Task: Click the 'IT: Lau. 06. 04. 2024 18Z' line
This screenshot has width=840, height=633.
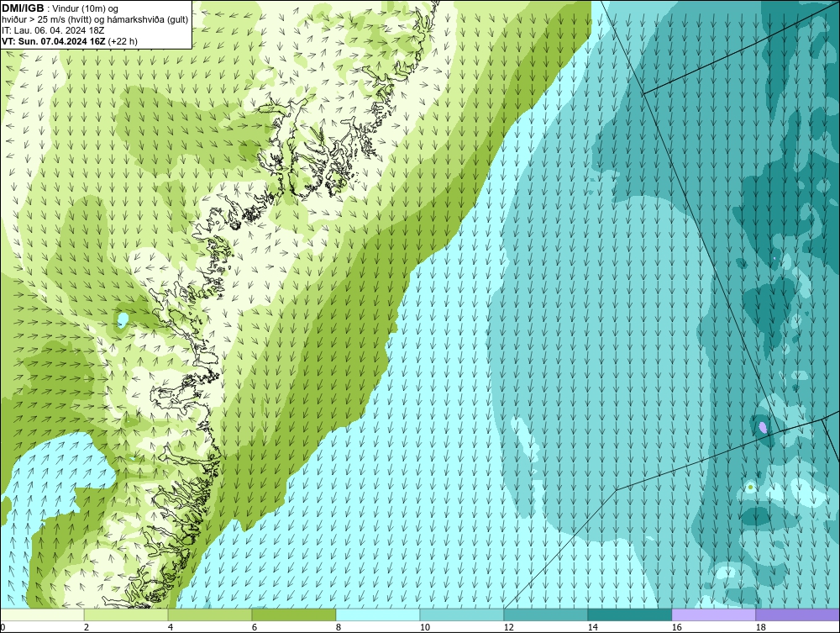Action: tap(53, 30)
